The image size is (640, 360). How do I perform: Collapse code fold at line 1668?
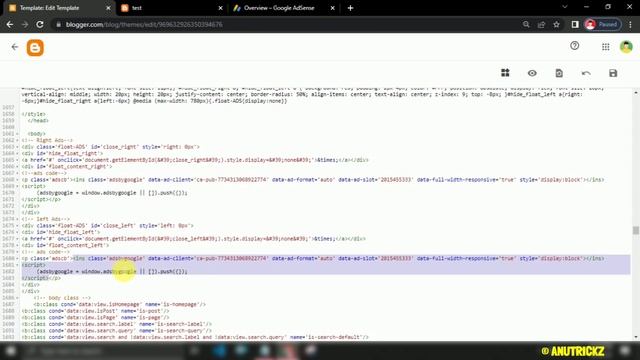click(18, 180)
